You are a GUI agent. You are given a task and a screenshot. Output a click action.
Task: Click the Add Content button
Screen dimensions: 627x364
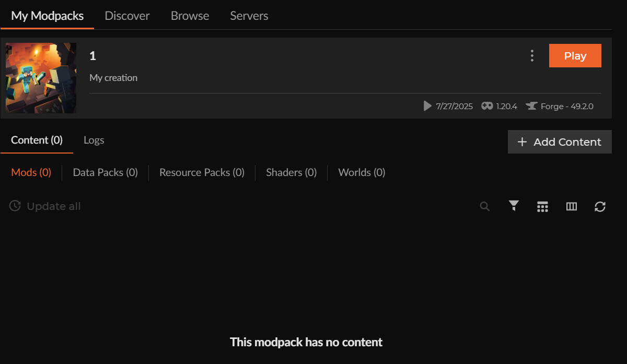pyautogui.click(x=560, y=142)
